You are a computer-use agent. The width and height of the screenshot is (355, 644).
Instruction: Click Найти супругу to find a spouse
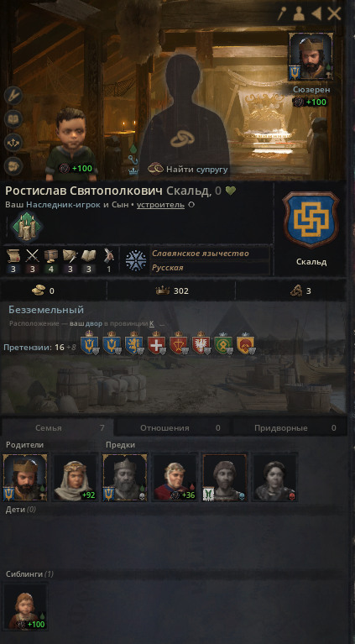coord(188,169)
